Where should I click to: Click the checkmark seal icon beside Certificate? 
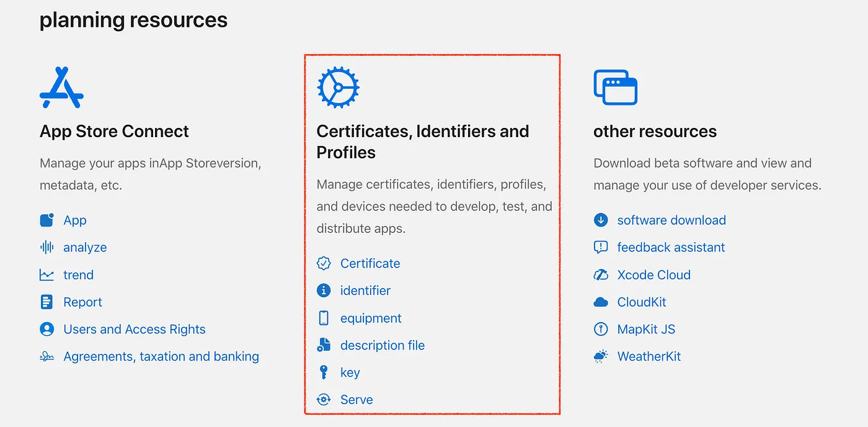(x=324, y=263)
